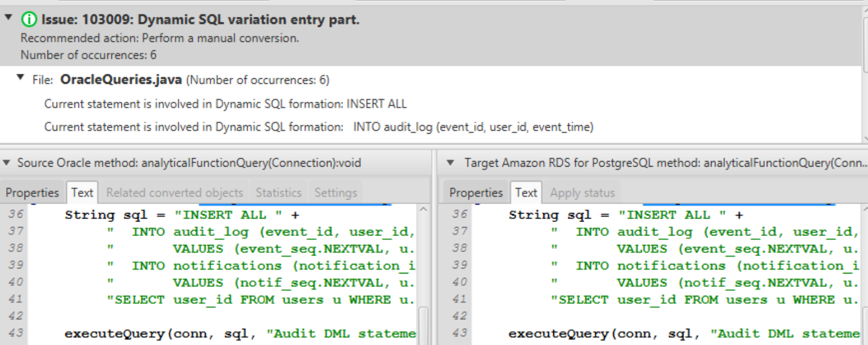Select the INSERT ALL dynamic SQL occurrence

point(225,104)
